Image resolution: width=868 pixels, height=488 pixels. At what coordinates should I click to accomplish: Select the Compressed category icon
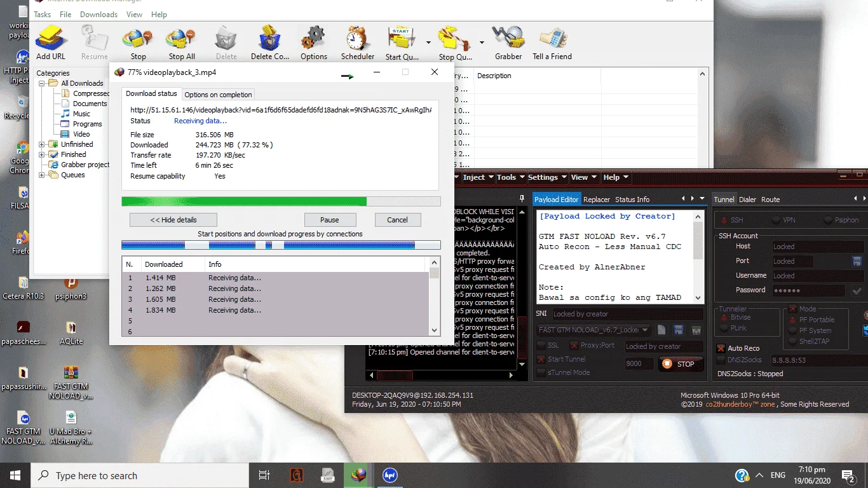[x=66, y=93]
